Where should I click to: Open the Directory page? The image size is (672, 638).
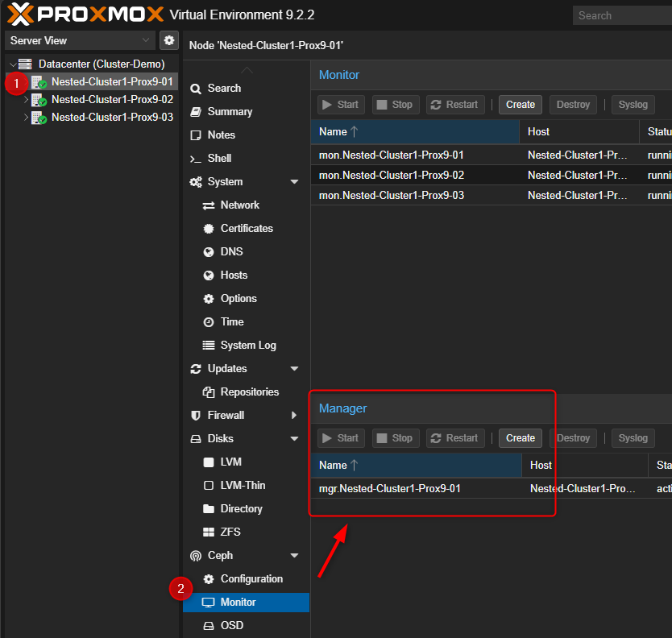(247, 508)
